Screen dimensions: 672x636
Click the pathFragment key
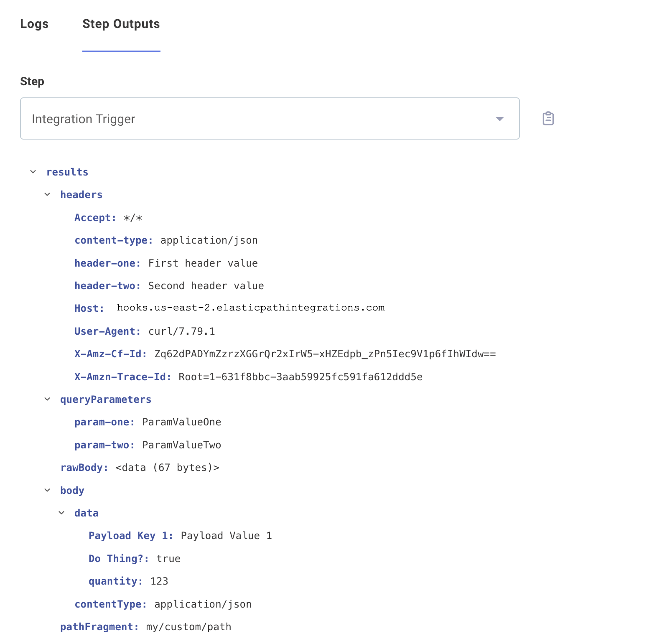[x=99, y=627]
